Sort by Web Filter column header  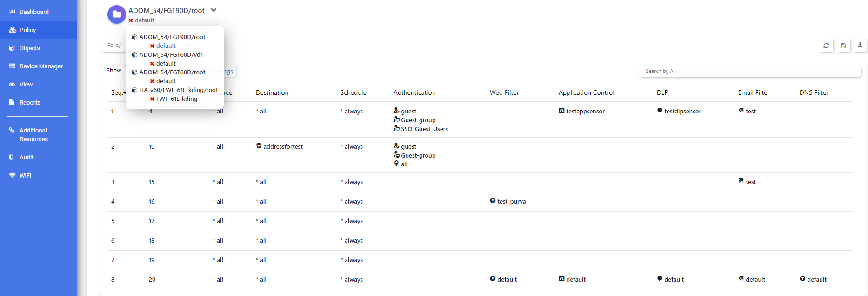click(x=504, y=92)
